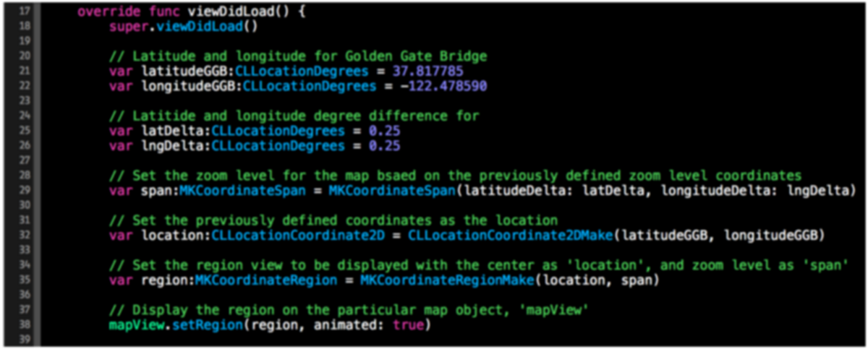Click 'MKCoordinateRegionMake' function call
The width and height of the screenshot is (868, 349).
(x=447, y=279)
